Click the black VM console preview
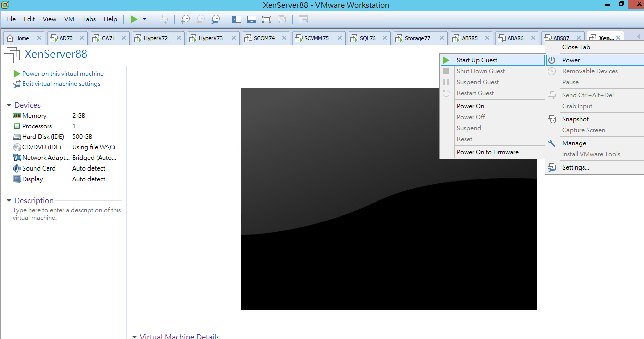 pos(389,199)
